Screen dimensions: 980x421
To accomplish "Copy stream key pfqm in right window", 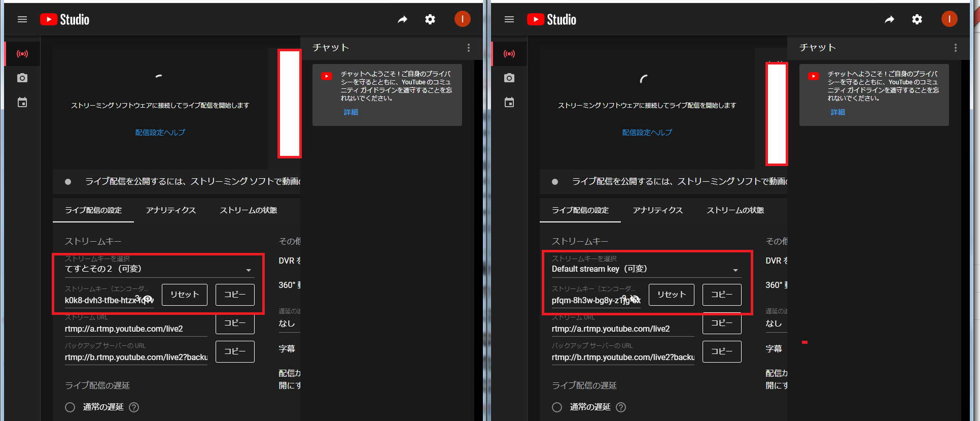I will pyautogui.click(x=722, y=295).
